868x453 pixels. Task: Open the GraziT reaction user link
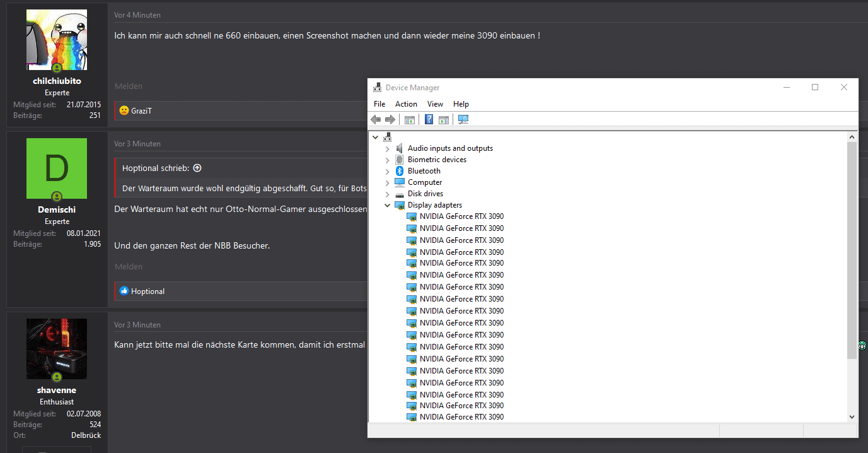click(x=142, y=111)
